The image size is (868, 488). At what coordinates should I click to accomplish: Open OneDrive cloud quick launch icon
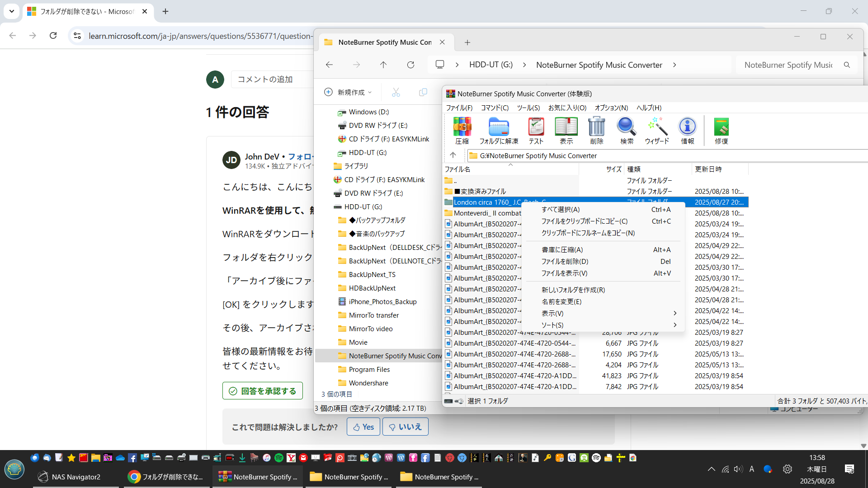click(120, 458)
